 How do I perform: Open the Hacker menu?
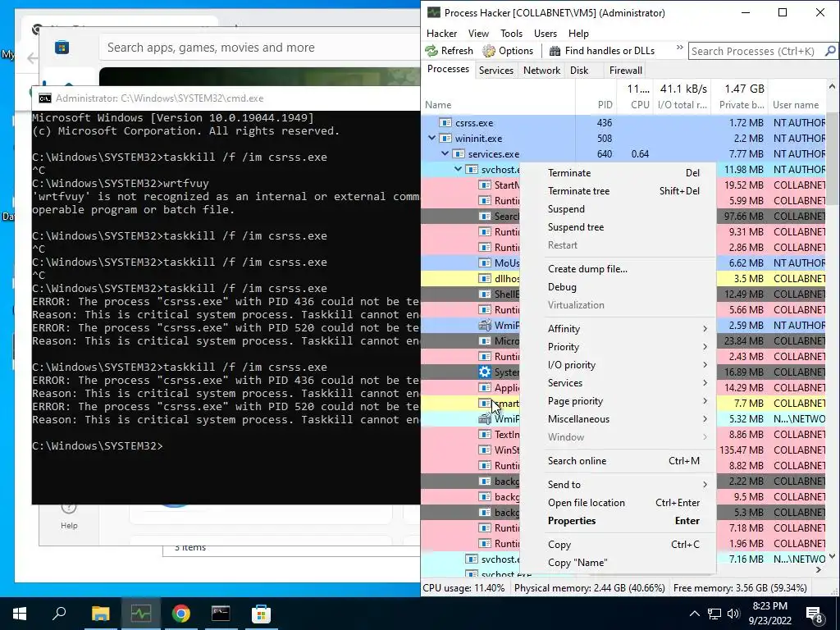tap(442, 33)
